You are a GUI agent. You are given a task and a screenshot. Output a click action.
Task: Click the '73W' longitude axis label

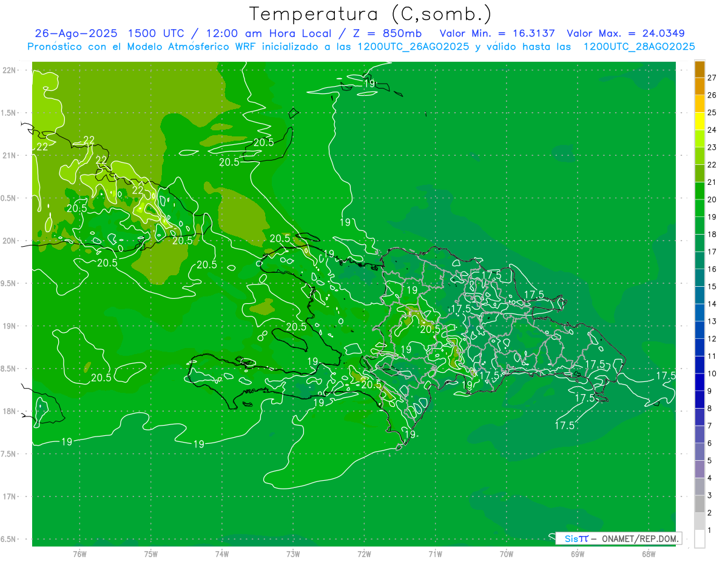pyautogui.click(x=293, y=554)
